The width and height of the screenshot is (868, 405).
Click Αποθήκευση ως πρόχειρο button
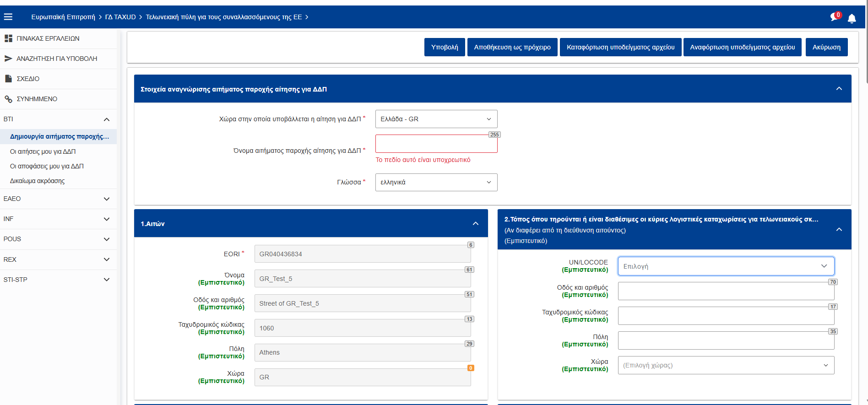512,47
